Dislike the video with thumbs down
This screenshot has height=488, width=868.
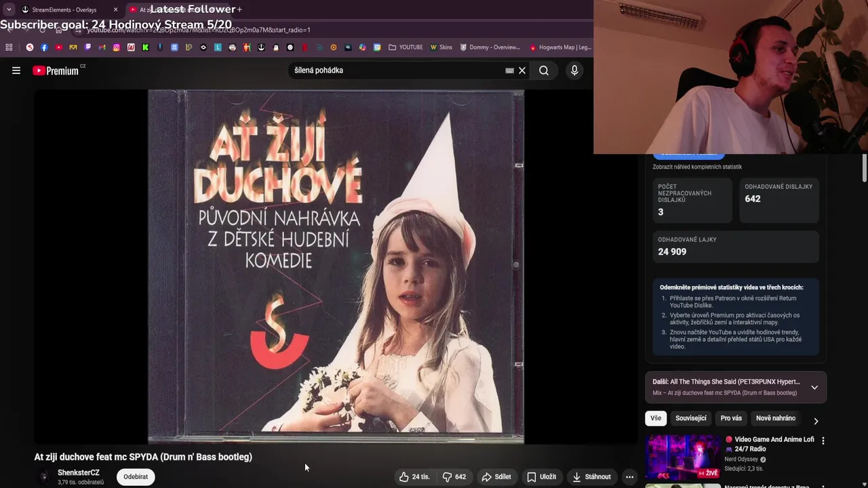(454, 476)
